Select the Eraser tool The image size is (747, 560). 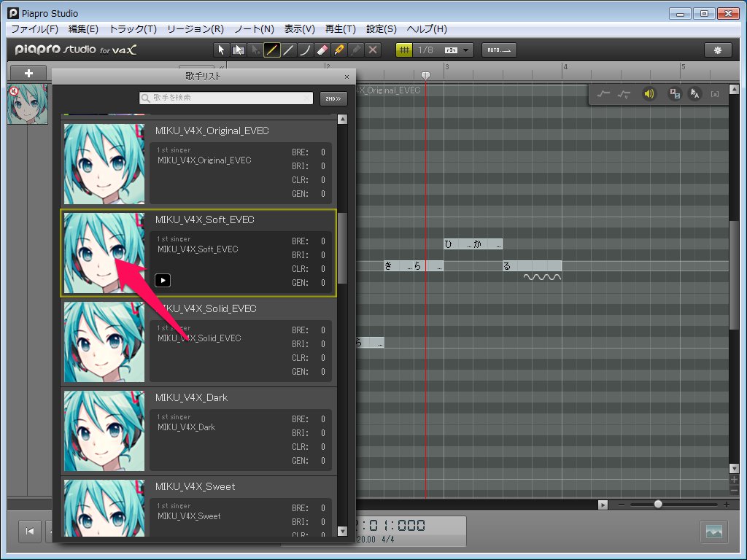coord(322,50)
